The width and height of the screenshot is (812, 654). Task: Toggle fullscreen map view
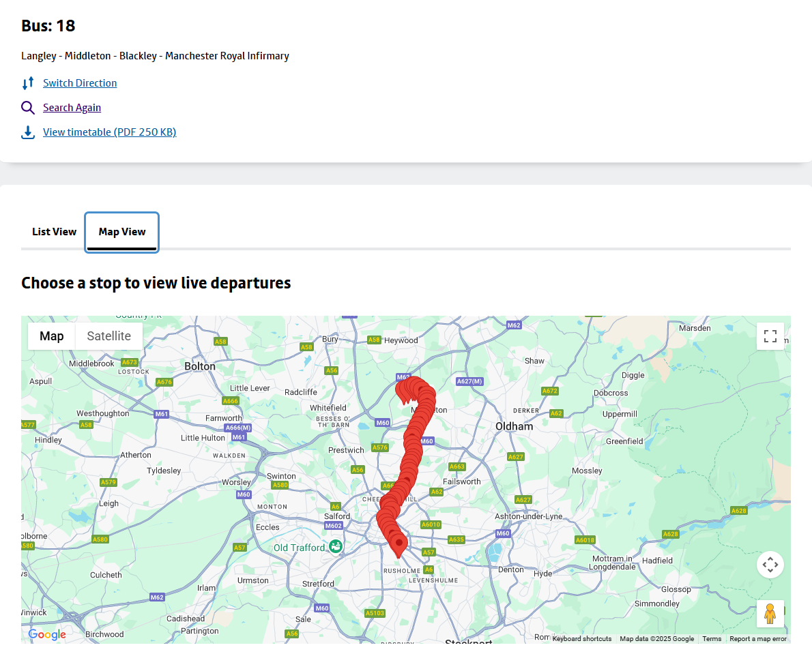pos(770,336)
